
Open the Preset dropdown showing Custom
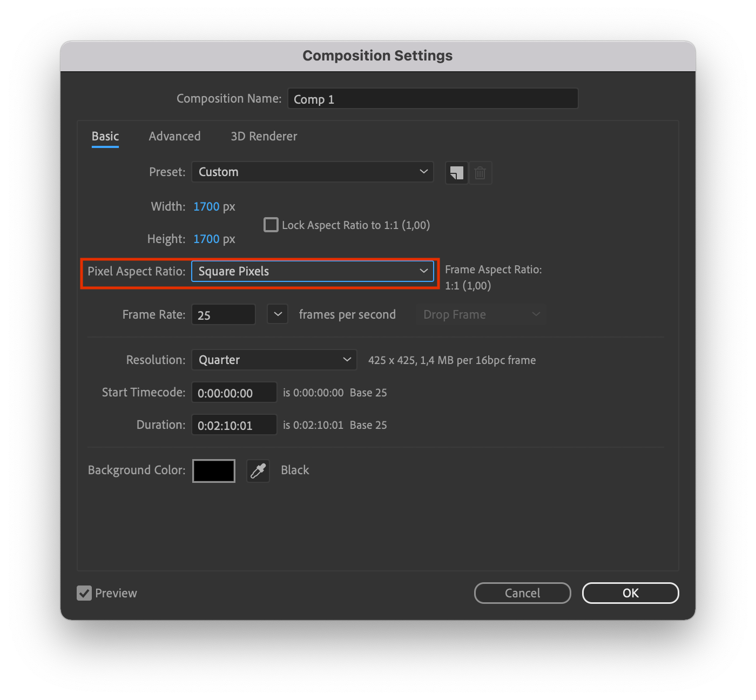pyautogui.click(x=312, y=172)
